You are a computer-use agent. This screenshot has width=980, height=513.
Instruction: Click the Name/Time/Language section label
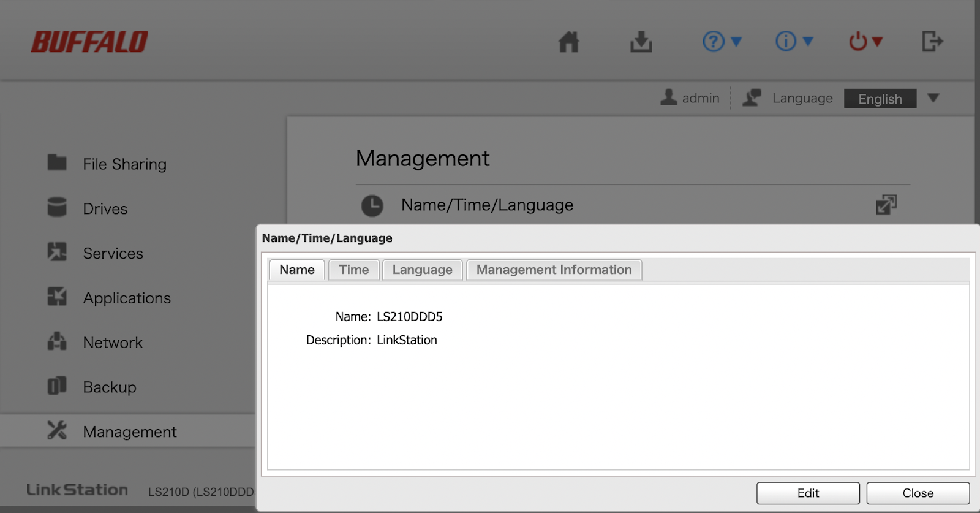coord(488,205)
